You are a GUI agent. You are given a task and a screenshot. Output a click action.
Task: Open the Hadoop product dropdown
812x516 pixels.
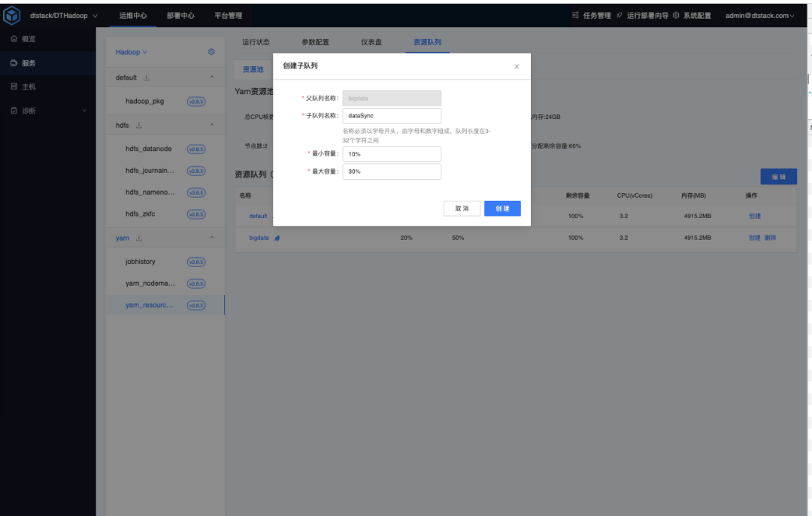[x=131, y=53]
